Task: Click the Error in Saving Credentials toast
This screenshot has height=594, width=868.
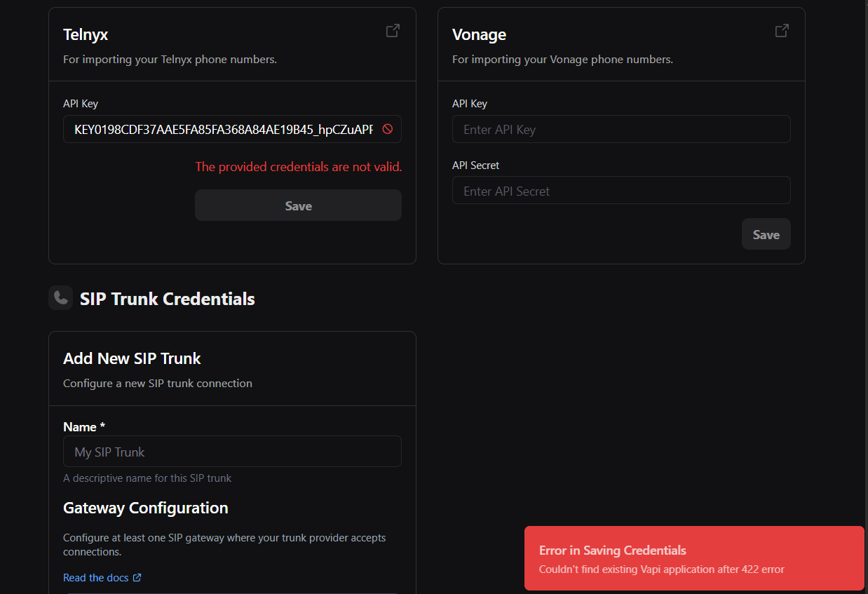Action: (694, 558)
